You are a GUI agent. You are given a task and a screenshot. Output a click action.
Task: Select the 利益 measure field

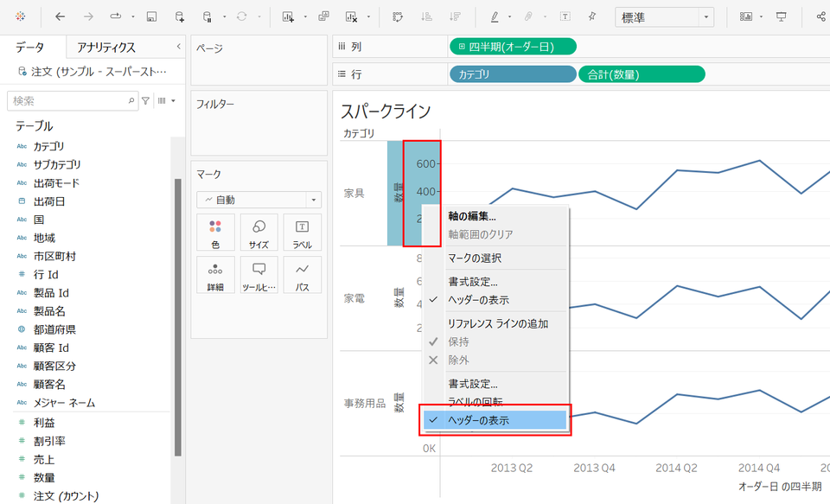(44, 423)
